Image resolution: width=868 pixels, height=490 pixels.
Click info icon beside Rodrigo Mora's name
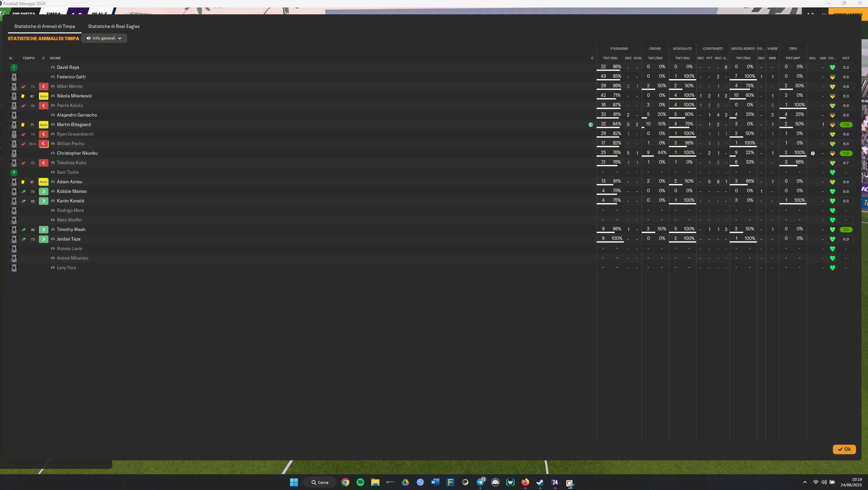pos(53,211)
